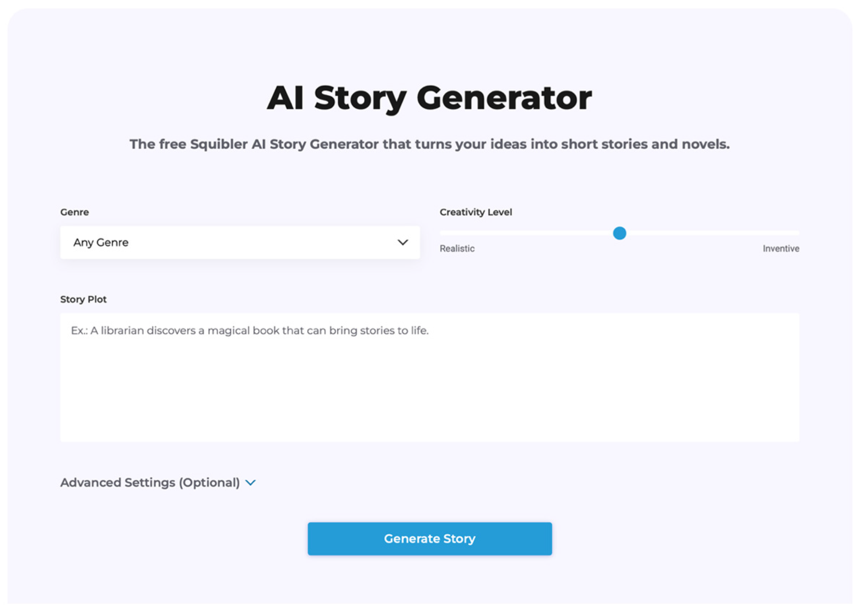Click the slider track at the Realistic end
The height and width of the screenshot is (616, 861).
(x=443, y=233)
